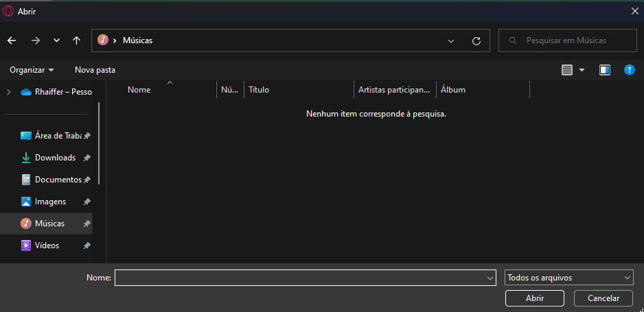Click the Back navigation arrow
The image size is (644, 312).
[12, 40]
